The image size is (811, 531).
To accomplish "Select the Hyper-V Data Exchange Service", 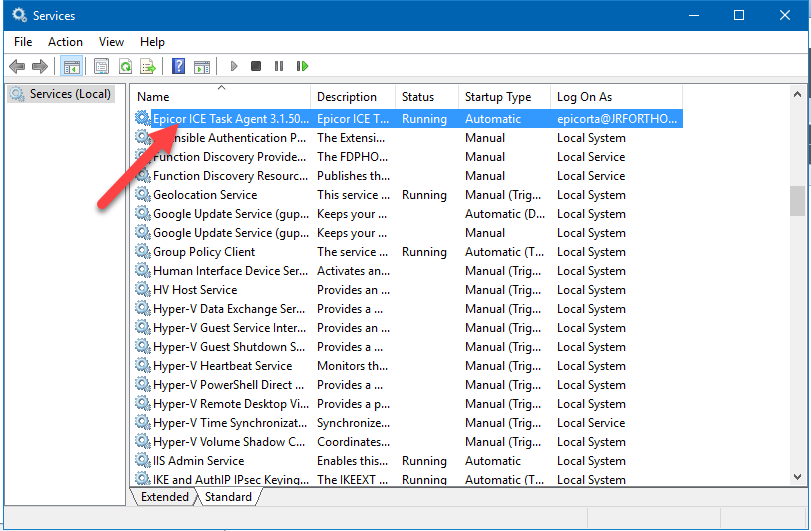I will [x=408, y=309].
